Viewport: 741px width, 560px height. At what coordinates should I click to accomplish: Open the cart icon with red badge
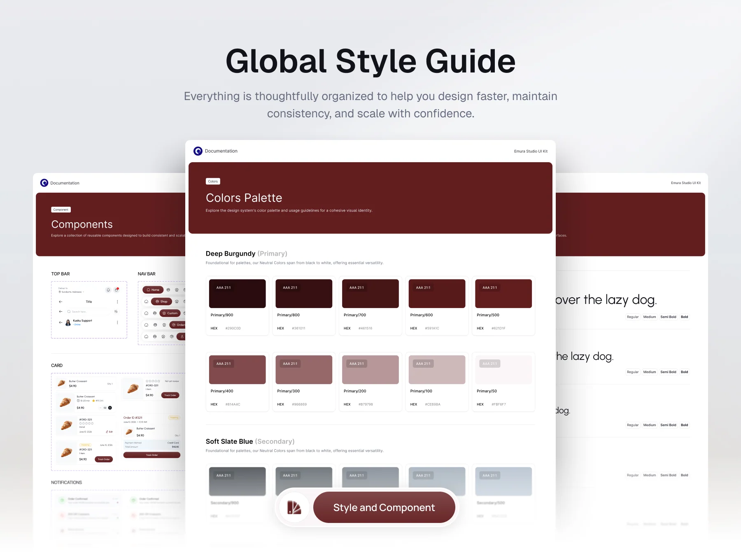117,290
